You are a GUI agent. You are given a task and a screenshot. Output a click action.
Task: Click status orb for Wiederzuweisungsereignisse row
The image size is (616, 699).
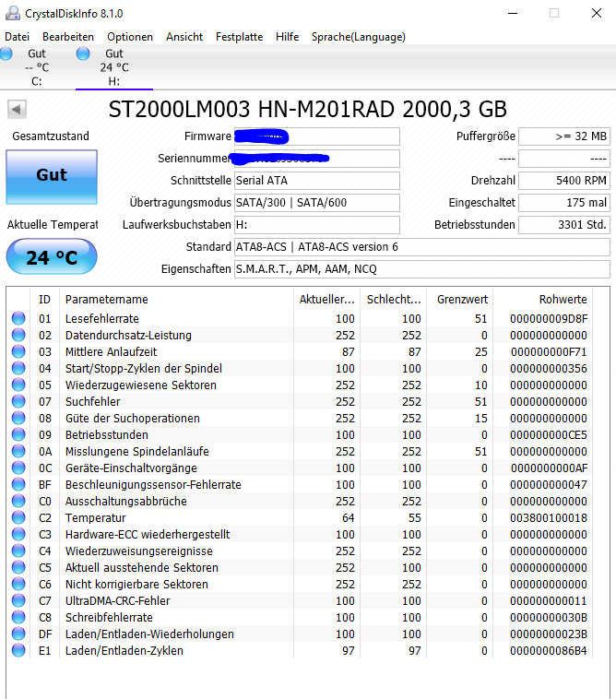[18, 551]
